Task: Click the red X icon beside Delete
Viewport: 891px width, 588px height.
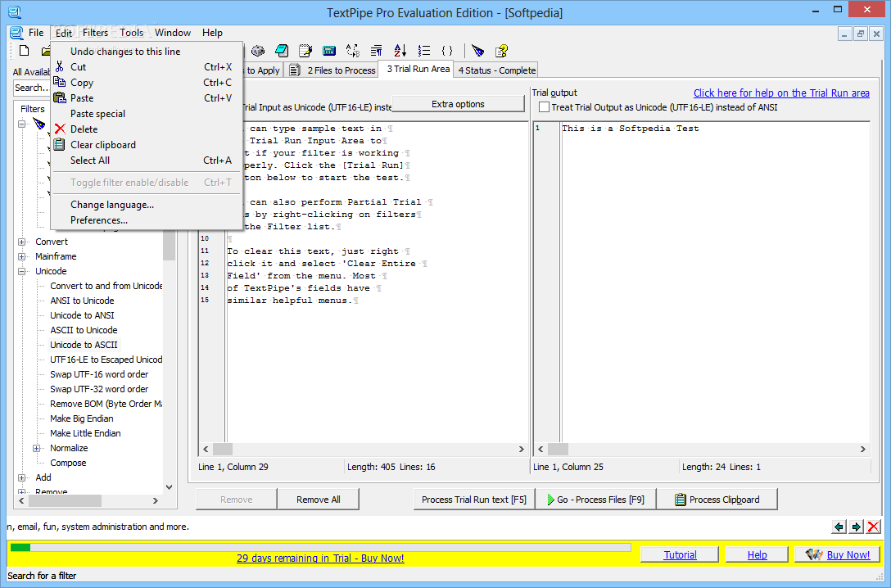Action: [60, 129]
